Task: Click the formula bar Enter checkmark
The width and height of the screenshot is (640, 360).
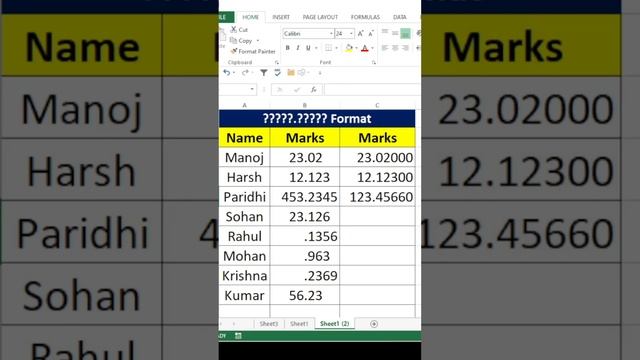Action: click(x=297, y=89)
